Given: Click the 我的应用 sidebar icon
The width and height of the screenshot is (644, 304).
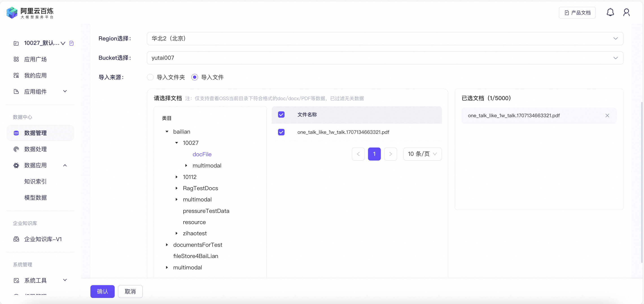Looking at the screenshot, I should pos(16,75).
